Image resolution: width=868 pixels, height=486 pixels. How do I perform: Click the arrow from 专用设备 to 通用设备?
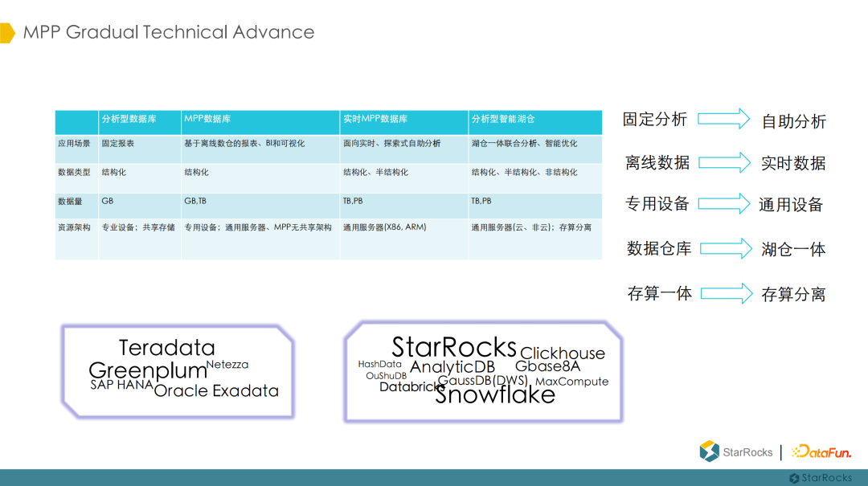click(725, 204)
